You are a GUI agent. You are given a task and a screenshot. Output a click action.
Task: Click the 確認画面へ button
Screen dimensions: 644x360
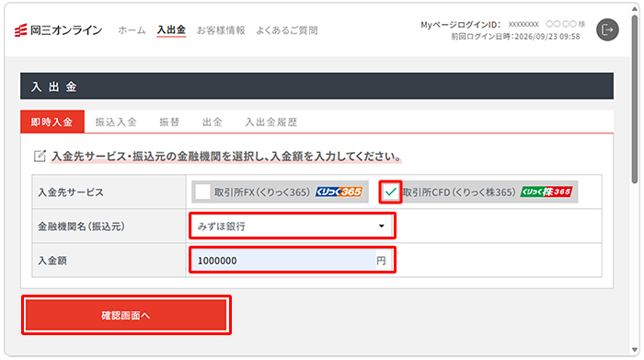pos(126,315)
